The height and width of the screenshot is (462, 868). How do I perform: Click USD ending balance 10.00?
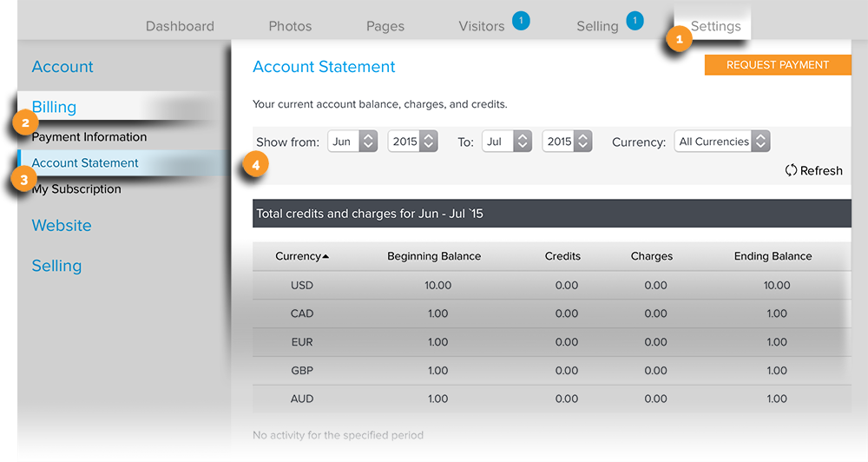[777, 286]
